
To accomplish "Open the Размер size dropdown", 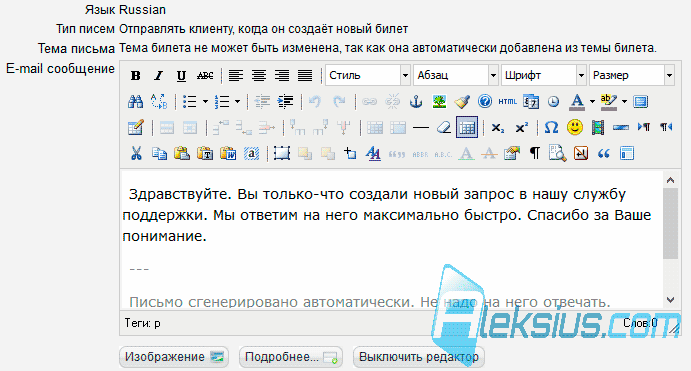I will click(x=632, y=76).
